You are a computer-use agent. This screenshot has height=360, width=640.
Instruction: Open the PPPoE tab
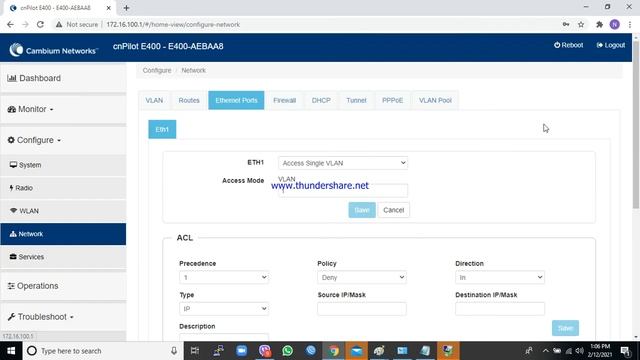pyautogui.click(x=393, y=100)
